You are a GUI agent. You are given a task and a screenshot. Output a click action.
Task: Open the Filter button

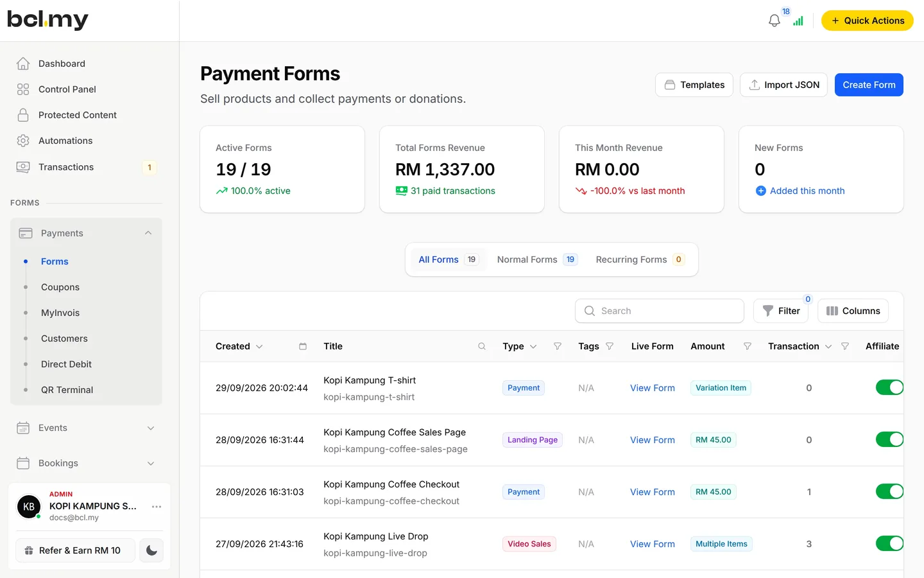(x=781, y=311)
